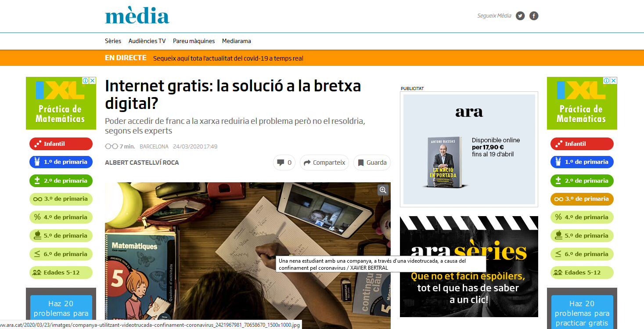Choose 3.º de primaria in right ad
644x329 pixels.
coord(582,199)
